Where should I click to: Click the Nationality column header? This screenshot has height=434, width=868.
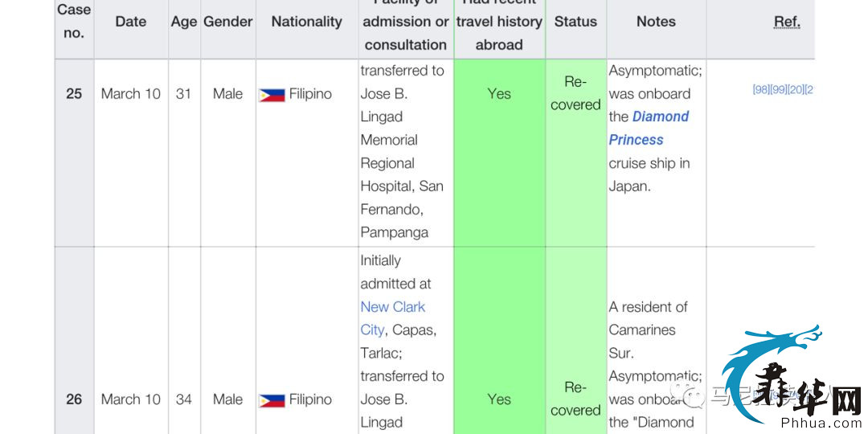click(x=307, y=22)
